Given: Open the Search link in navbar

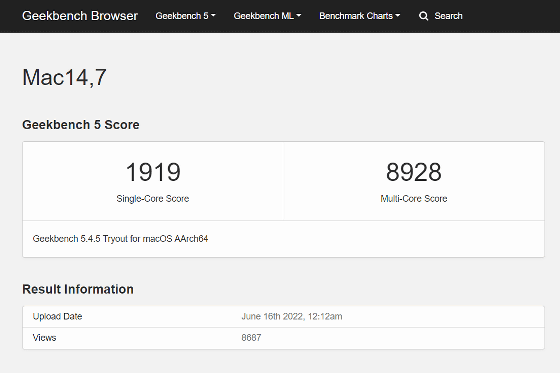Looking at the screenshot, I should pyautogui.click(x=448, y=16).
